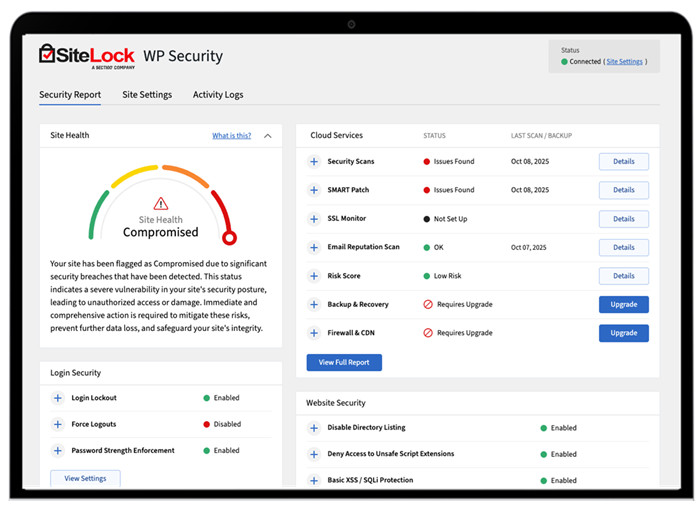Switch to the Activity Logs tab
Screen dimensions: 697x505
coord(218,95)
